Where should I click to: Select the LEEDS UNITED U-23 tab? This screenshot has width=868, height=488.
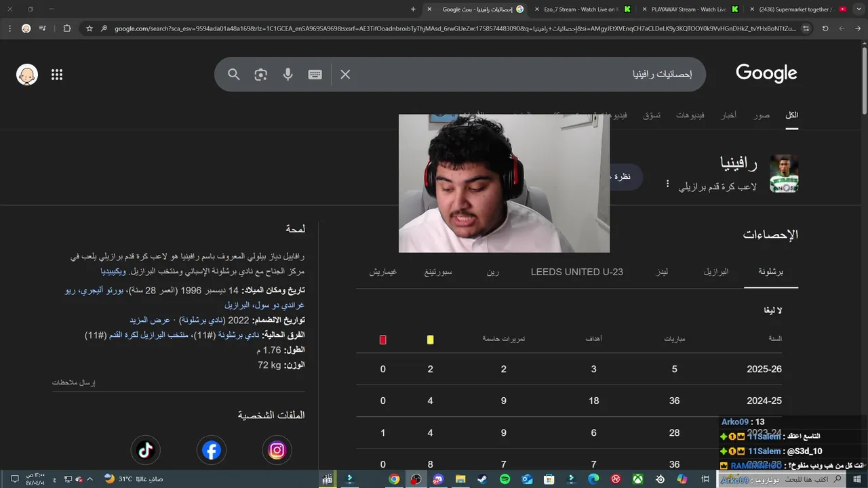[577, 272]
